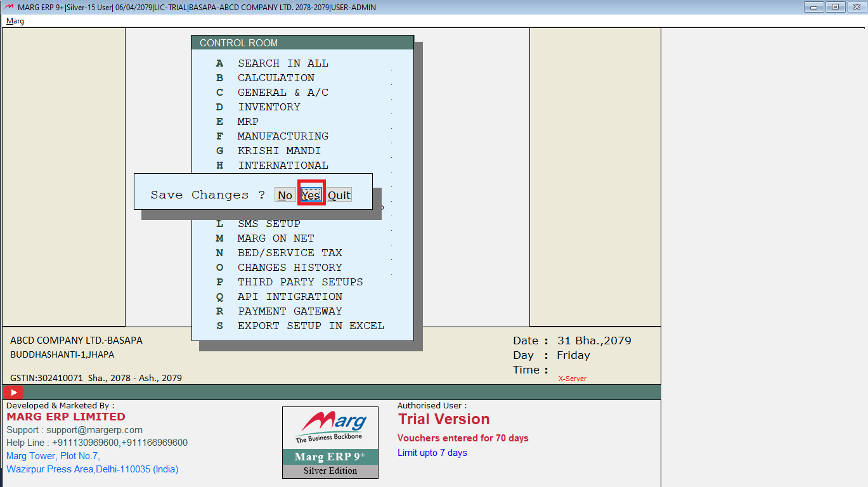Close the Marg ERP window
Viewport: 868px width, 487px height.
857,7
